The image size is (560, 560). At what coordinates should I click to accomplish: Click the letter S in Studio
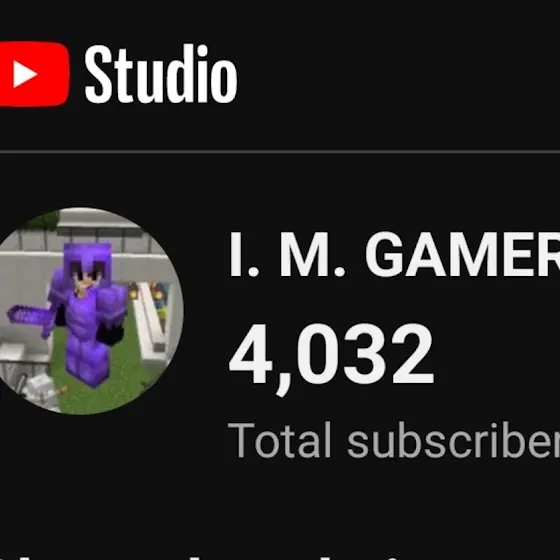[x=99, y=75]
